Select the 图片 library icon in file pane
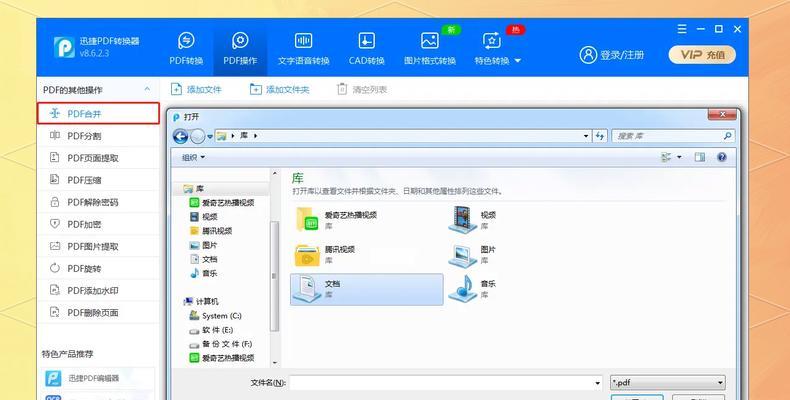 [x=462, y=255]
